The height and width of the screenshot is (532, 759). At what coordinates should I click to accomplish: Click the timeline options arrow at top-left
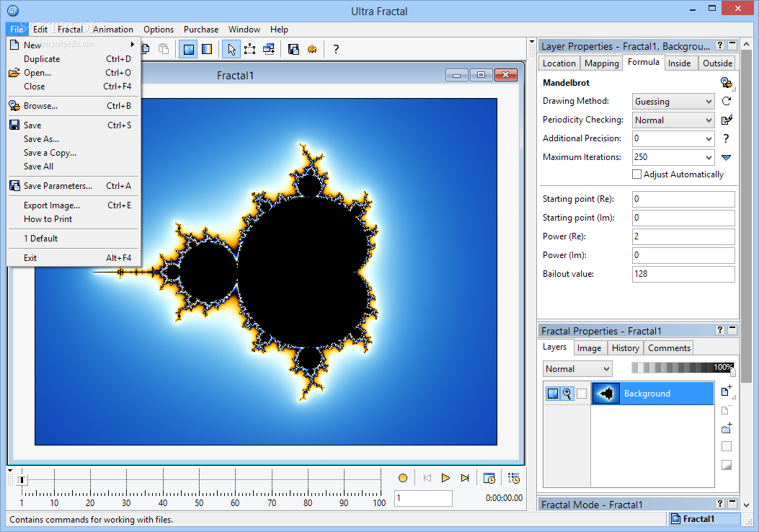pyautogui.click(x=10, y=470)
